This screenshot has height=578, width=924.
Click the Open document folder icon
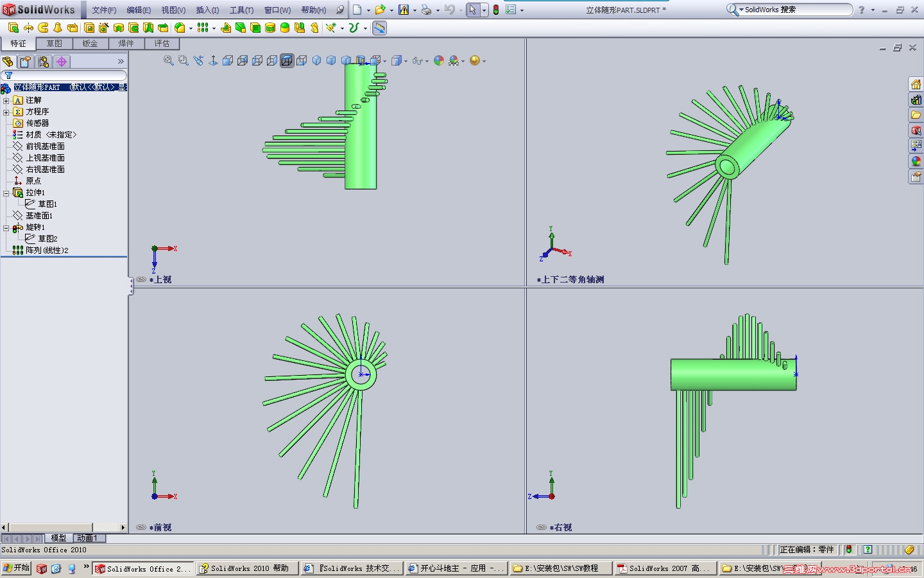pos(381,10)
